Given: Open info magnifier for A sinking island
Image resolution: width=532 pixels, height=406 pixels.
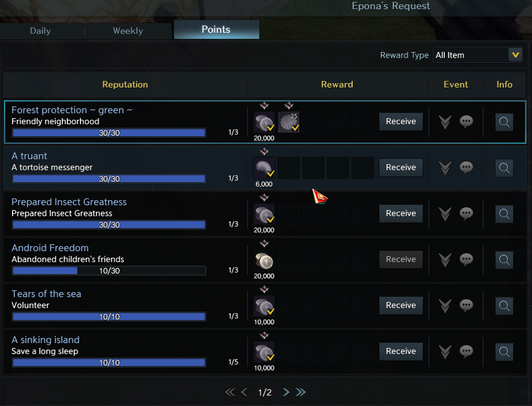Looking at the screenshot, I should pyautogui.click(x=504, y=352).
